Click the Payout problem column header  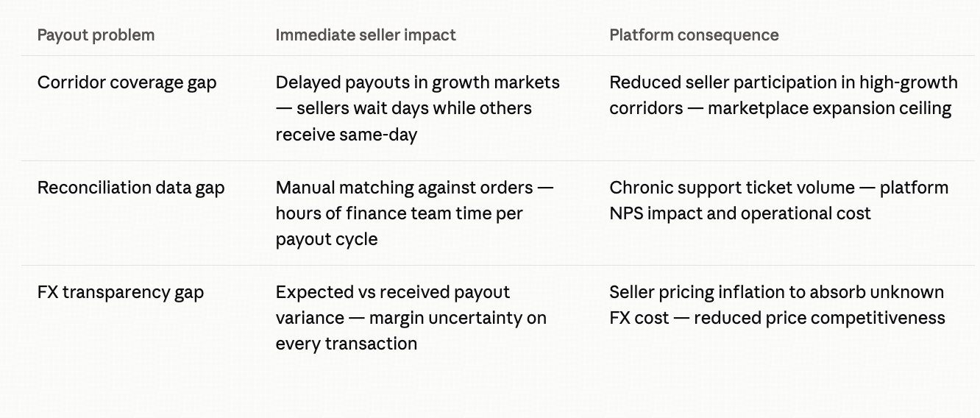96,35
